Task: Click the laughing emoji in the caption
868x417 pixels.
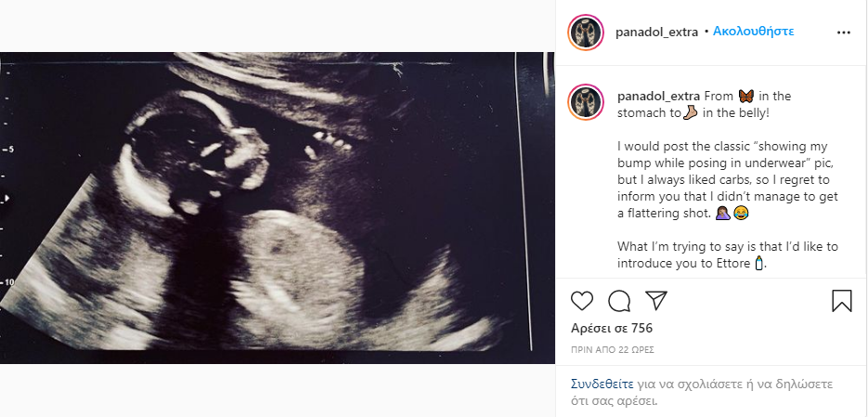Action: click(741, 215)
